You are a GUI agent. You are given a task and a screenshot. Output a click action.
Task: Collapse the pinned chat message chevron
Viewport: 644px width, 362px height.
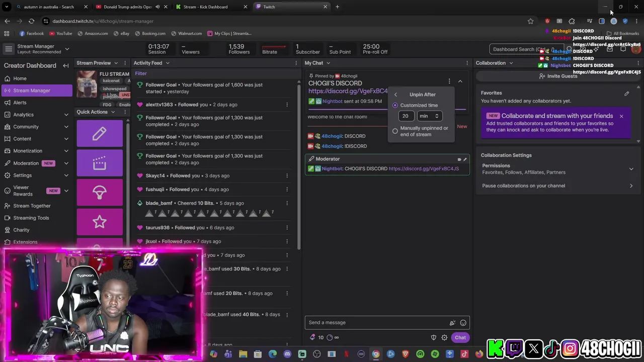tap(460, 81)
